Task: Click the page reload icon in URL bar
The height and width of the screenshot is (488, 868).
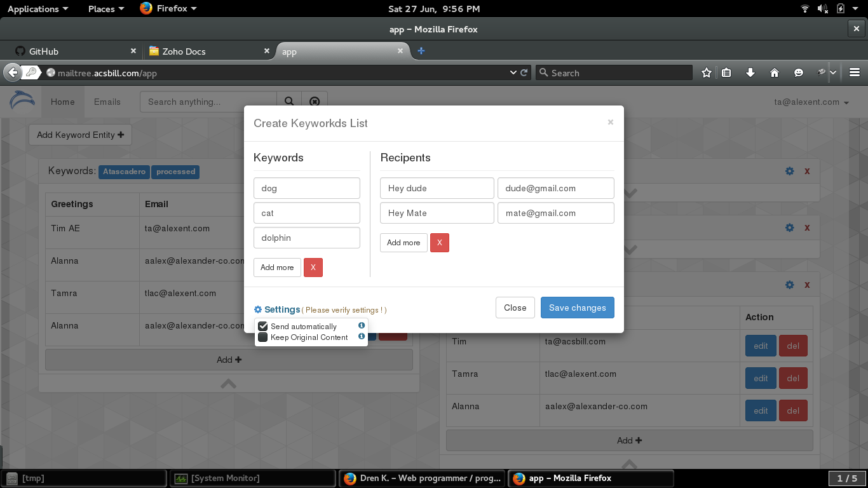Action: (x=524, y=73)
